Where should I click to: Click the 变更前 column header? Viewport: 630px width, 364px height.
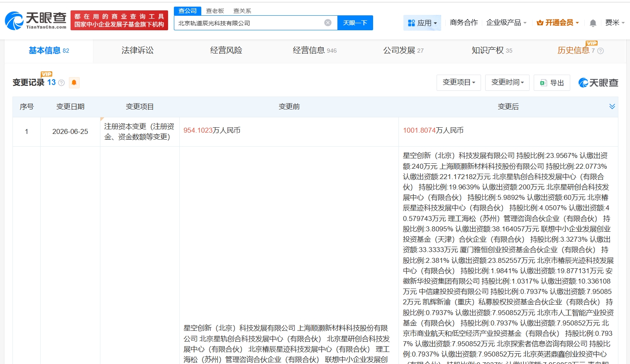289,107
